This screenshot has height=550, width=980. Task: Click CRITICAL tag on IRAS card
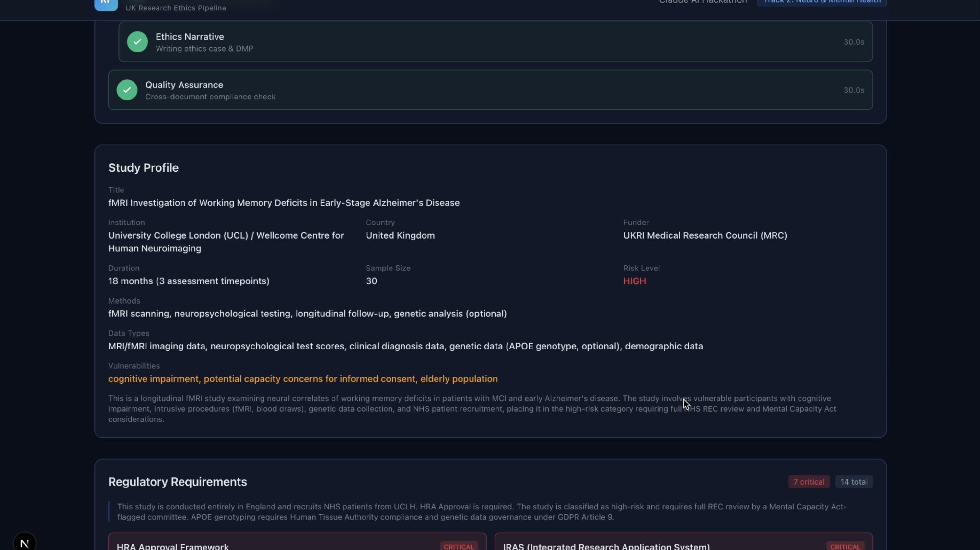click(845, 546)
